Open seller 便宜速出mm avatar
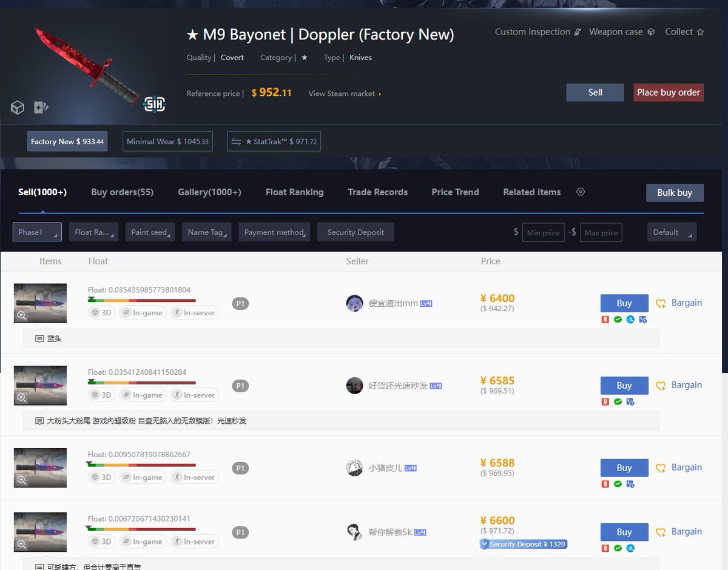The width and height of the screenshot is (728, 570). click(354, 303)
